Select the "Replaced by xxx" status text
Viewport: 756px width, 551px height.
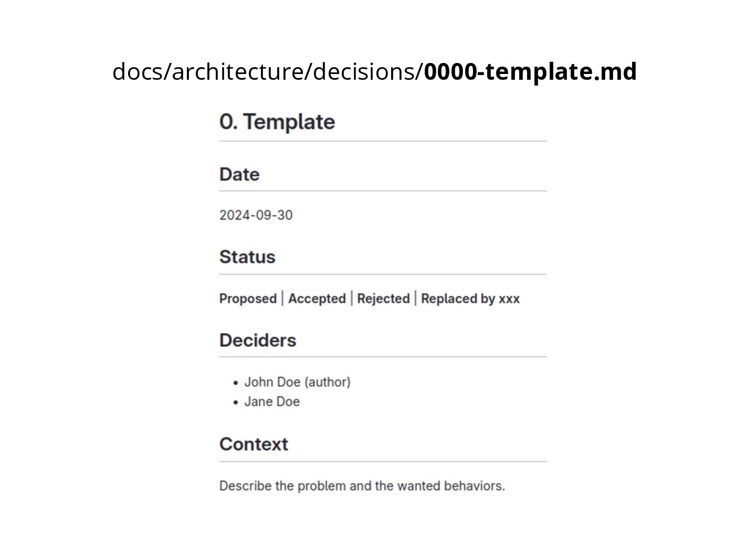(470, 299)
